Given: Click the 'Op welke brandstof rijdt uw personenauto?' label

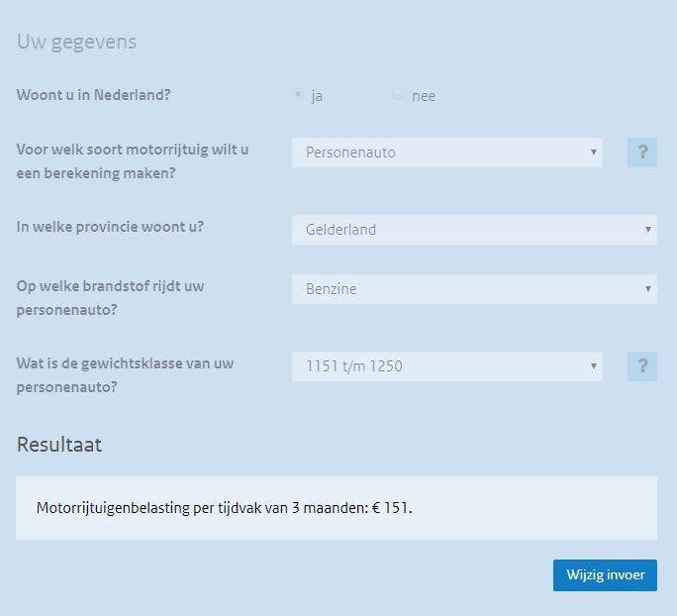Looking at the screenshot, I should coord(110,297).
